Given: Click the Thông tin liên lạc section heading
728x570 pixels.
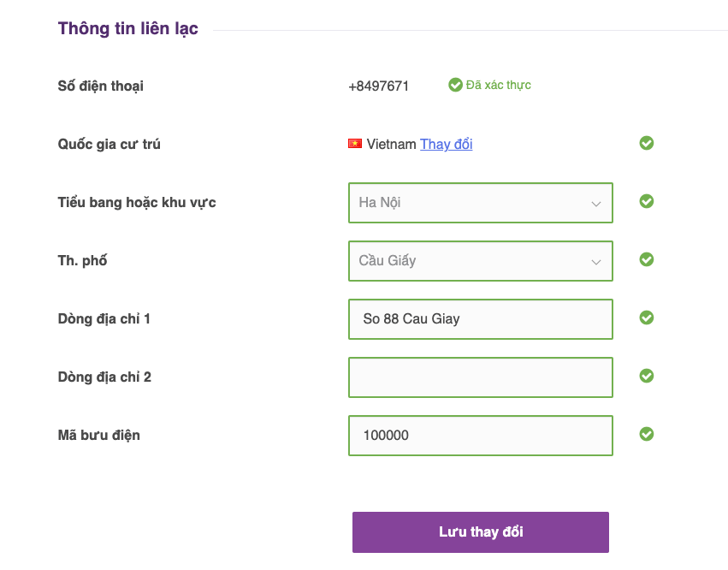Looking at the screenshot, I should coord(127,28).
